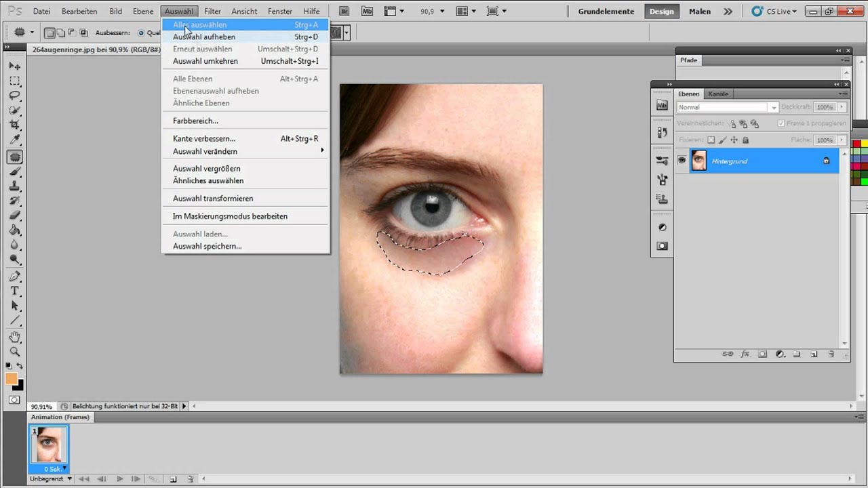This screenshot has height=488, width=868.
Task: Duplicate the selected animation frame
Action: (x=173, y=479)
